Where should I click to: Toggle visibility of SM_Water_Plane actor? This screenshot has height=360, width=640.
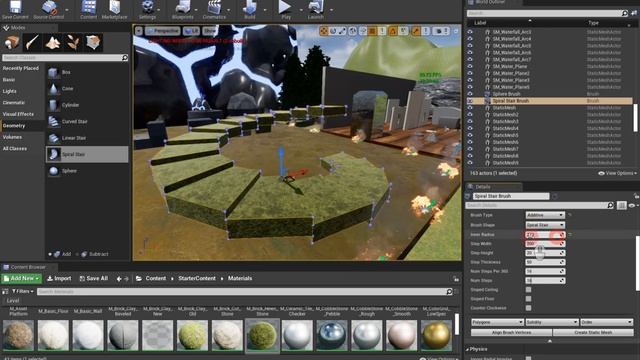click(x=470, y=66)
